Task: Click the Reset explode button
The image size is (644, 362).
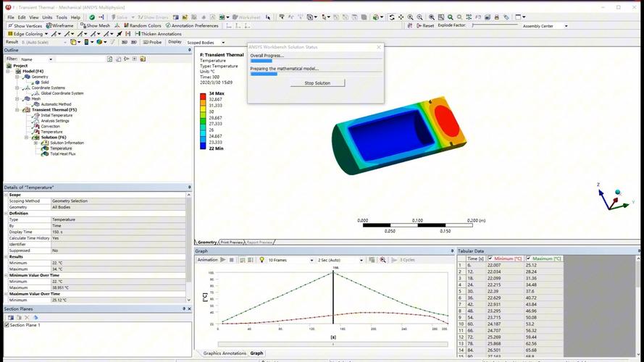Action: click(425, 25)
